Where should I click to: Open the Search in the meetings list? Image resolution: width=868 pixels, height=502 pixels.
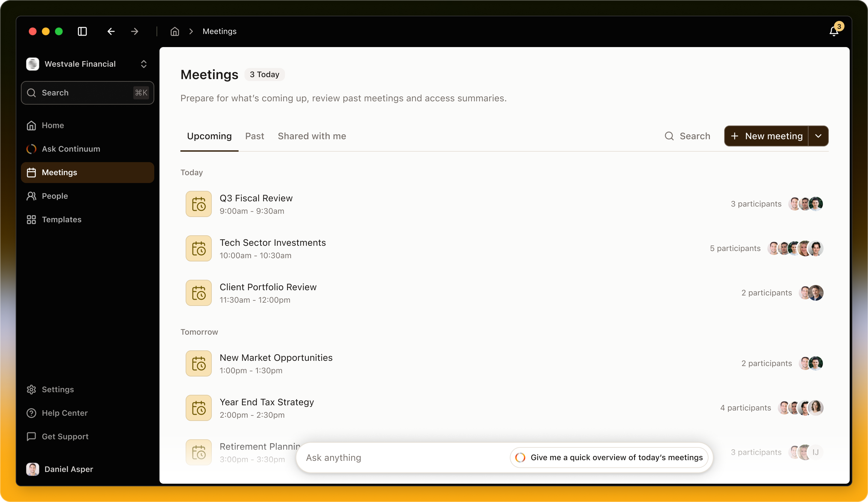(687, 136)
